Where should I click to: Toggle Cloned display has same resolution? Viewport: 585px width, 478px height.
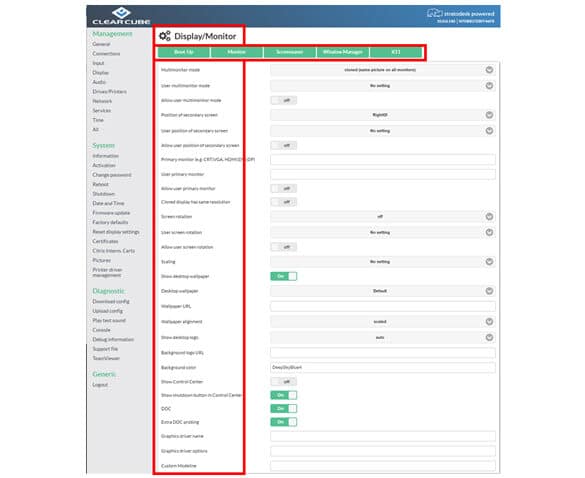(284, 202)
